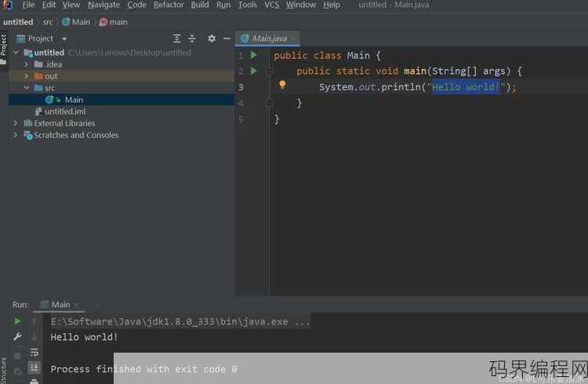Expand the .idea folder
Viewport: 588px width, 384px height.
[26, 64]
